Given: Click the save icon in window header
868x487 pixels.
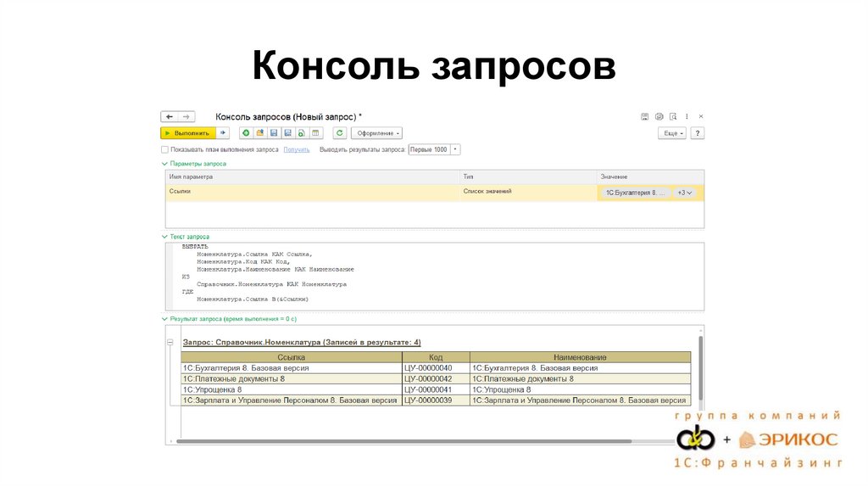Looking at the screenshot, I should [644, 116].
